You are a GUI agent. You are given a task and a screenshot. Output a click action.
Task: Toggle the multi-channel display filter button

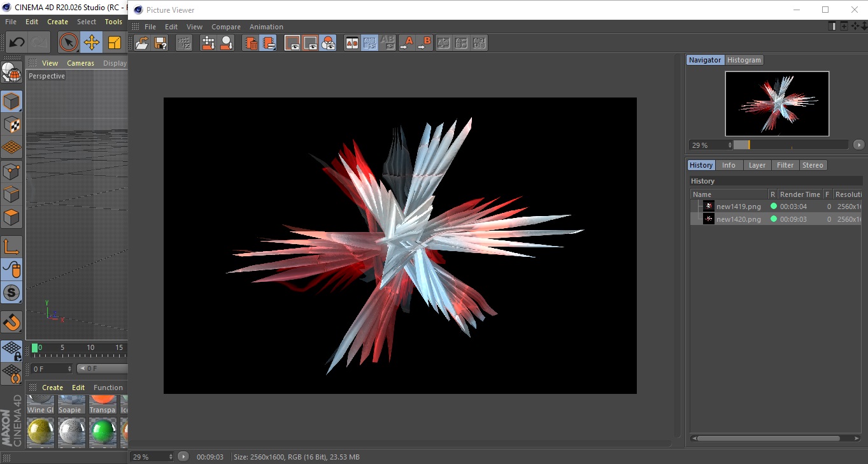coord(328,43)
